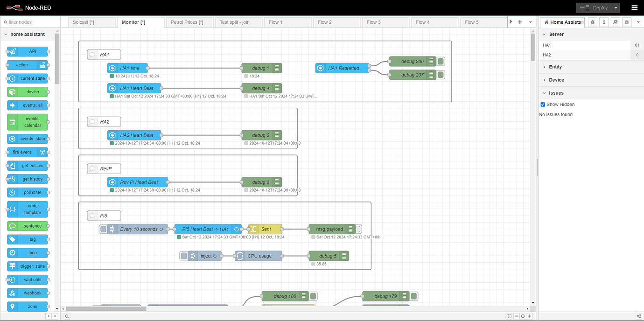The width and height of the screenshot is (644, 321).
Task: Open the debug messages sidebar tab
Action: coord(593,22)
